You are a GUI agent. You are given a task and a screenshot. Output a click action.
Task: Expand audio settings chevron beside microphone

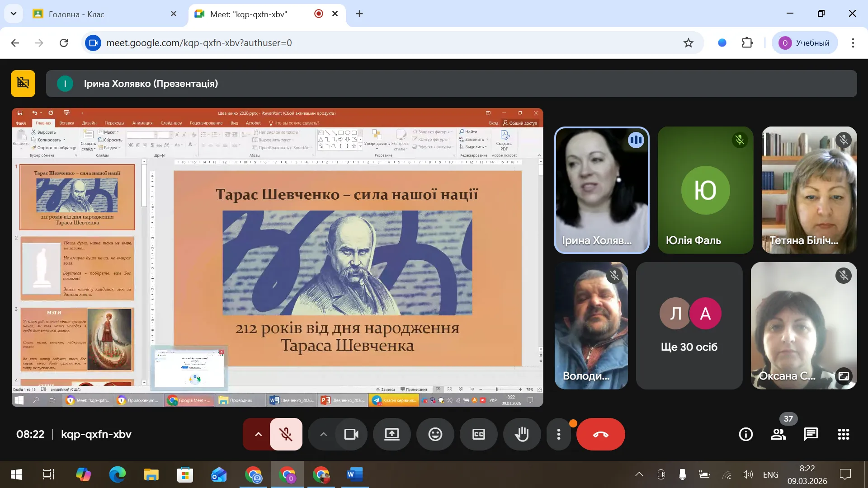(258, 434)
